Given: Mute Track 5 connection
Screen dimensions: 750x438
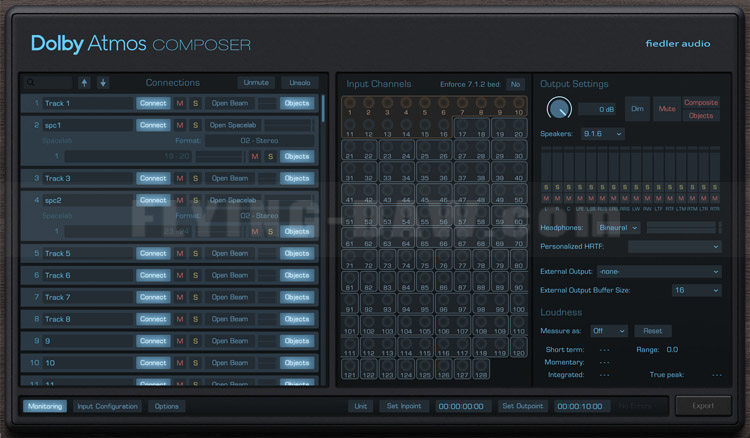Looking at the screenshot, I should click(180, 253).
